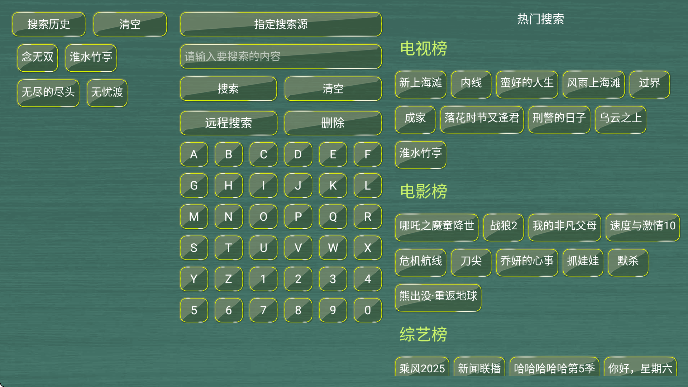Tap the number 0 key
Viewport: 688px width, 387px height.
pos(368,310)
